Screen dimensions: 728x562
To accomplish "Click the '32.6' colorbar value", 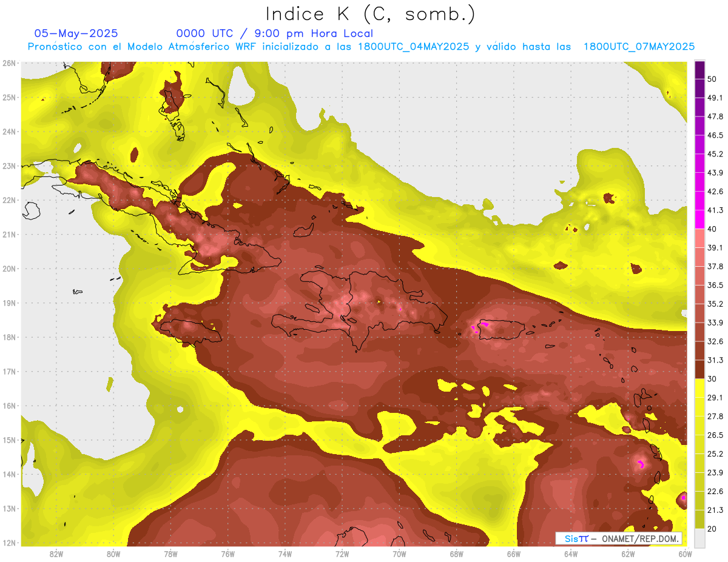I will pos(715,341).
